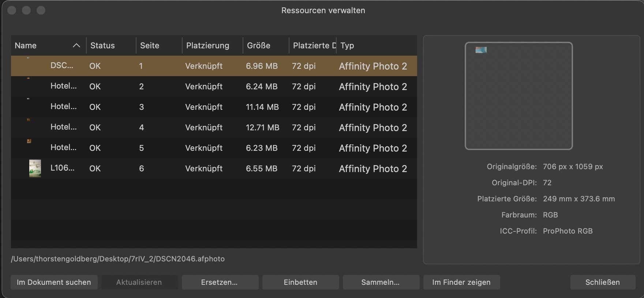Click the 6.23 MB size cell

pyautogui.click(x=262, y=148)
